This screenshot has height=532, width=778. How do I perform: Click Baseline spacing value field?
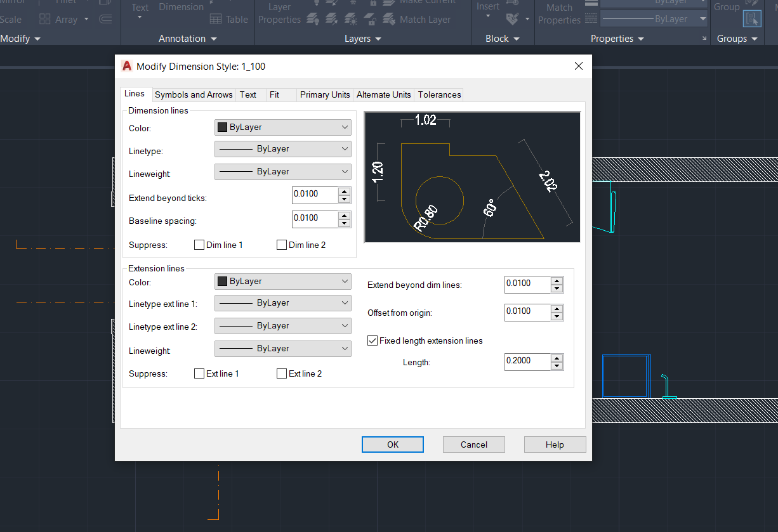pyautogui.click(x=315, y=219)
